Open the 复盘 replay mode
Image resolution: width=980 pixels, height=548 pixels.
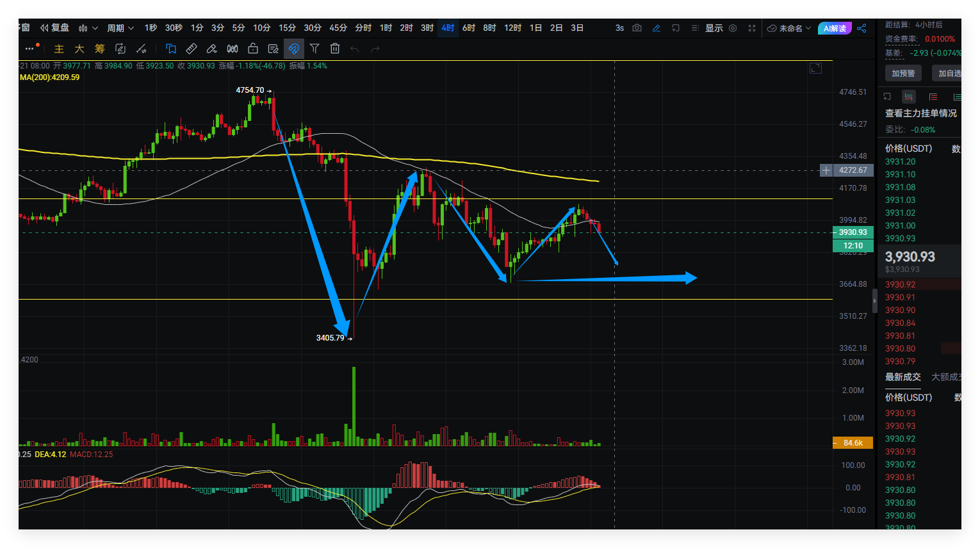coord(54,28)
